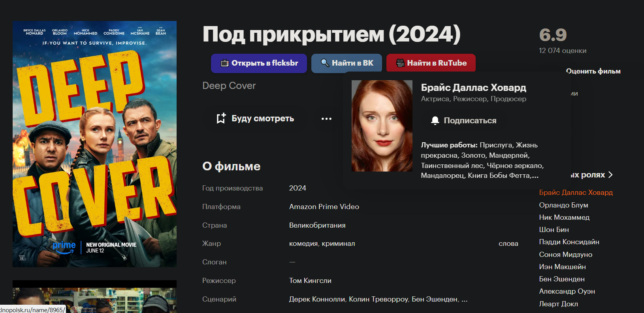
Task: Open Шон Бин actor page
Action: pyautogui.click(x=554, y=230)
